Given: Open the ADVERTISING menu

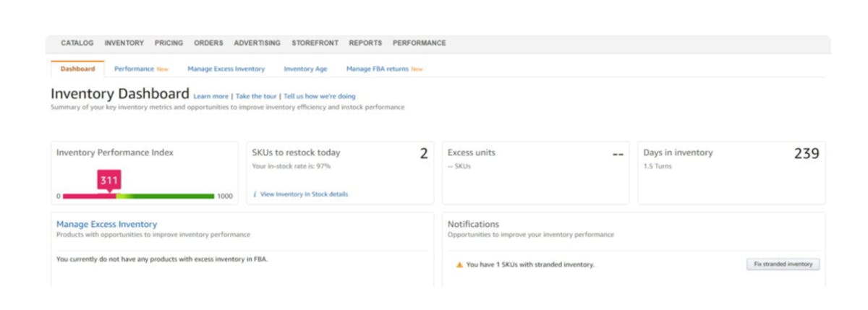Looking at the screenshot, I should [257, 43].
